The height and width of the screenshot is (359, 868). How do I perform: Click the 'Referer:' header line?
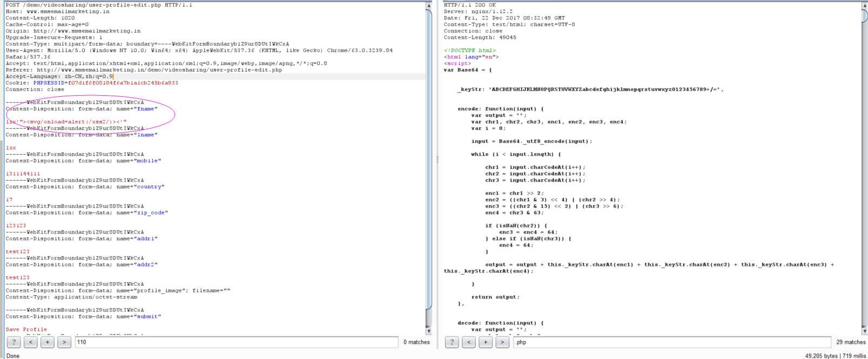pyautogui.click(x=144, y=70)
